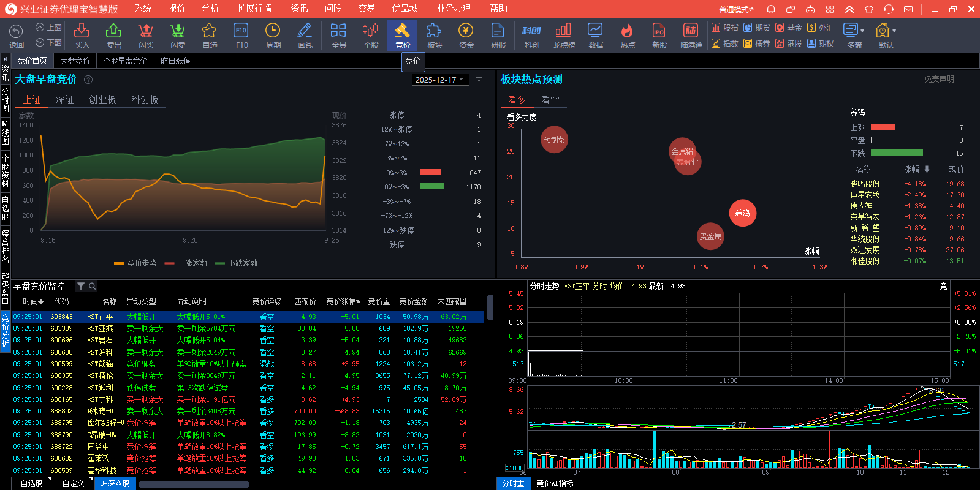Click the horizontal scrollbar below the monitor table
Viewport: 980px width, 490px height.
click(194, 484)
